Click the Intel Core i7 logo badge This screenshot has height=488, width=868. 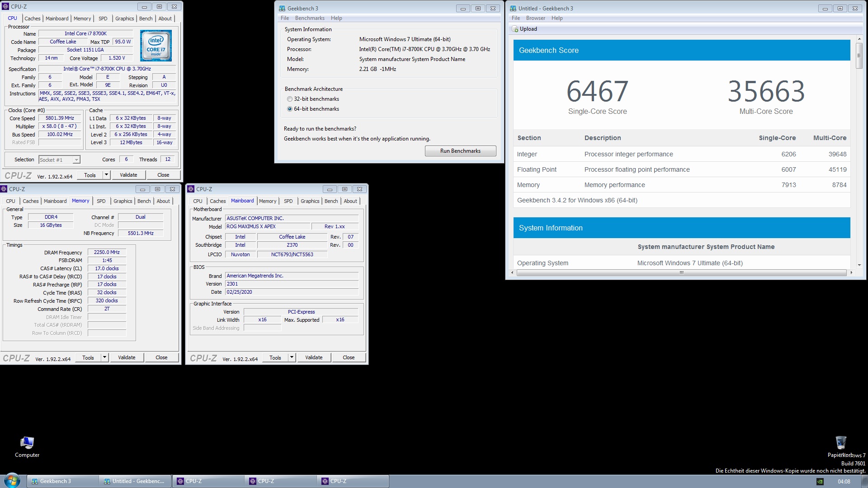156,46
